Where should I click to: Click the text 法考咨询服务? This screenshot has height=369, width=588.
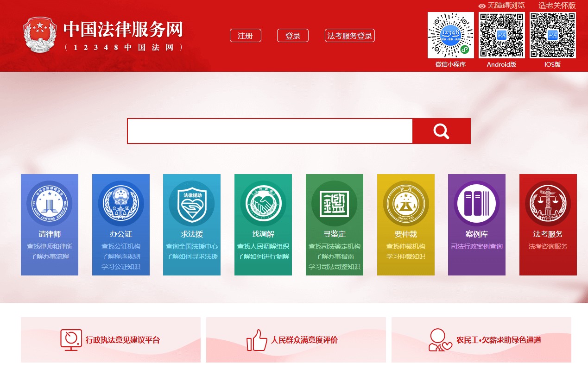[x=548, y=246]
